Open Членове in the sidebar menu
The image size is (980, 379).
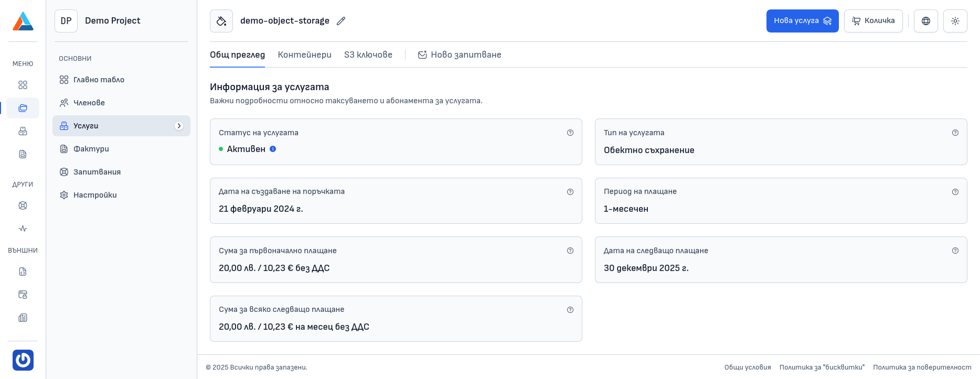click(x=89, y=103)
